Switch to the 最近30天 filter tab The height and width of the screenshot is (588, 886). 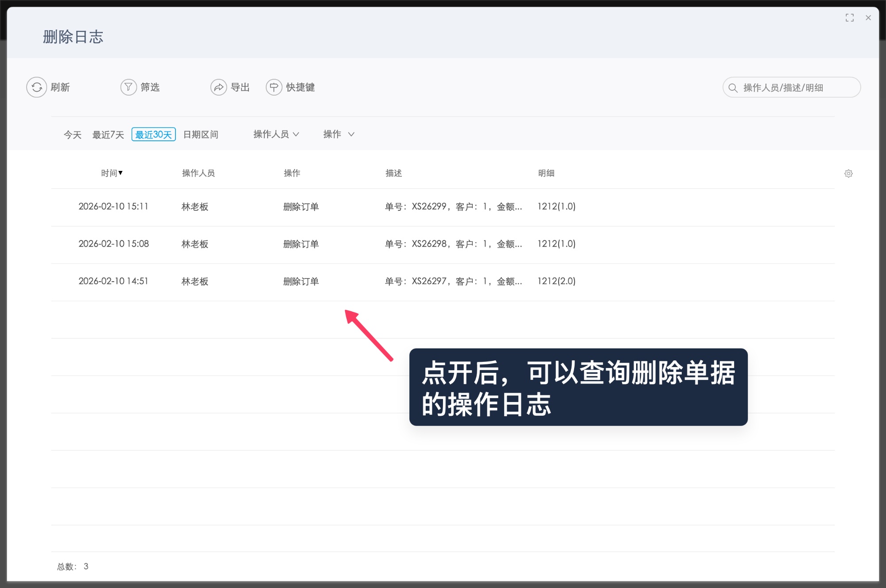[x=153, y=134]
